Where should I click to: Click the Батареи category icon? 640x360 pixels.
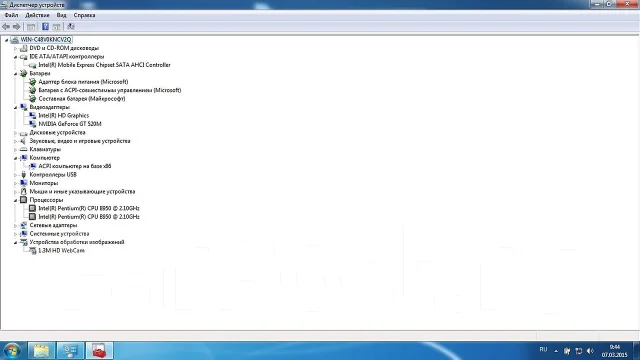24,73
